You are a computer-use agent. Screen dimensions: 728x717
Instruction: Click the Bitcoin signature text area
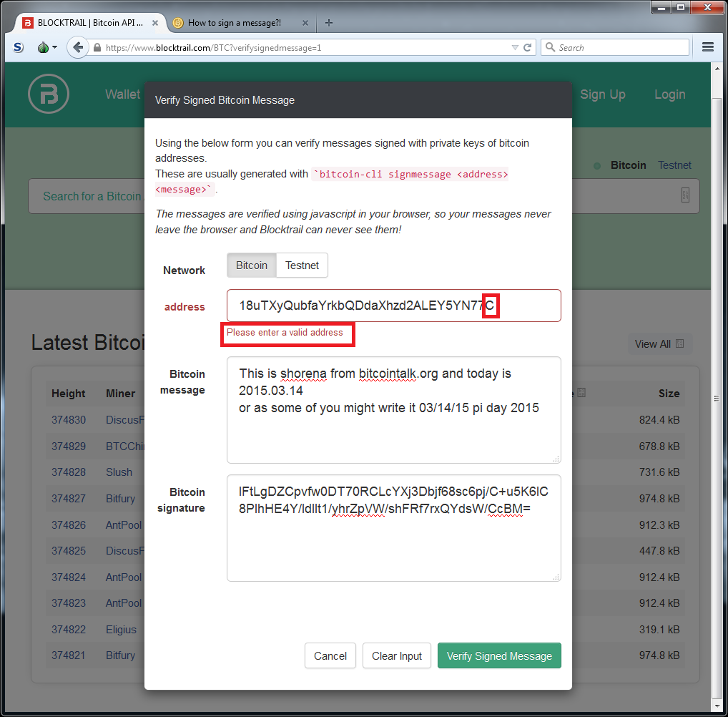click(x=394, y=528)
